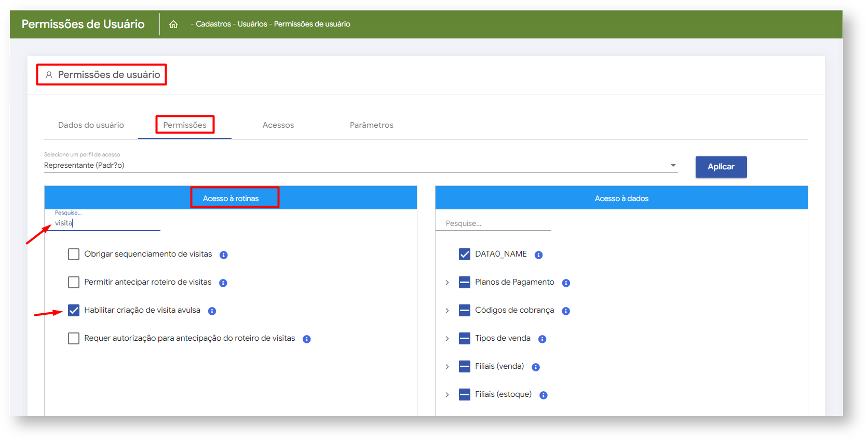This screenshot has height=441, width=868.
Task: Open info icon for Planos de Pagamento
Action: tap(566, 283)
